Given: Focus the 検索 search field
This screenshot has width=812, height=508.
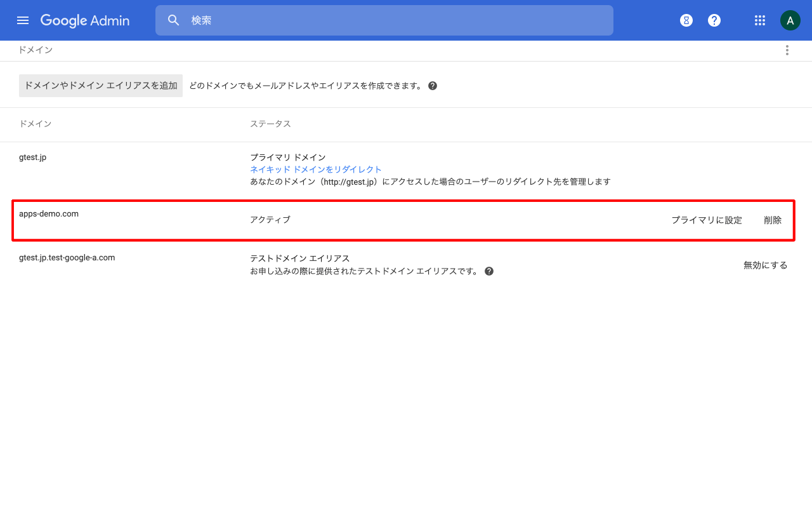Looking at the screenshot, I should 384,20.
